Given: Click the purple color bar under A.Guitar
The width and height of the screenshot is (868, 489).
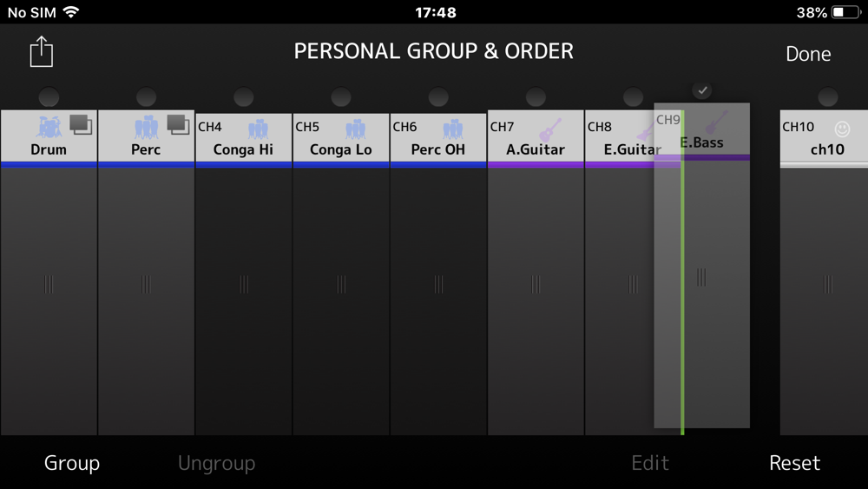Looking at the screenshot, I should 536,165.
